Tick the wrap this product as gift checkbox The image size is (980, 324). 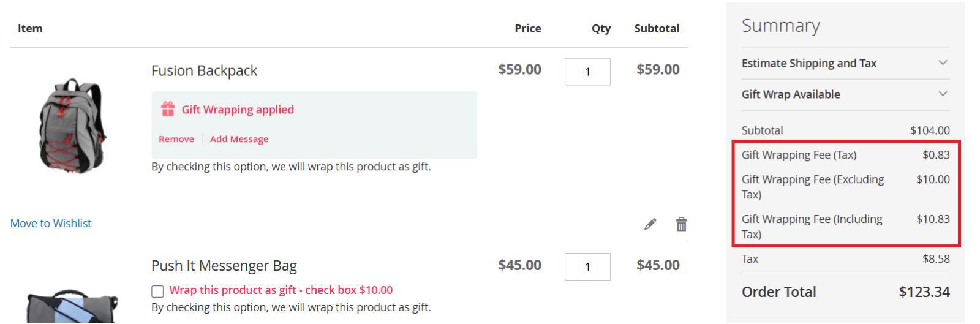coord(157,291)
